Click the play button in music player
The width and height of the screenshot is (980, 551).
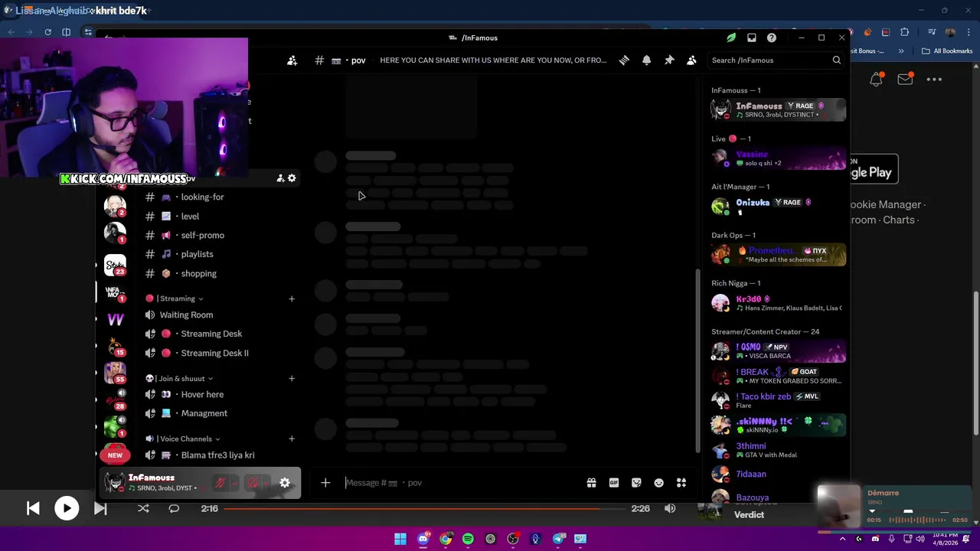[x=67, y=508]
